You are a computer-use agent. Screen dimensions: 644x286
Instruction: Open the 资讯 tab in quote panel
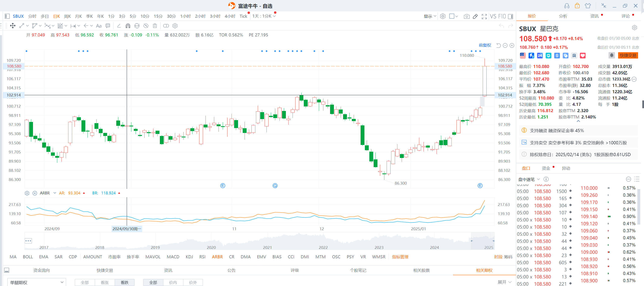pyautogui.click(x=594, y=16)
